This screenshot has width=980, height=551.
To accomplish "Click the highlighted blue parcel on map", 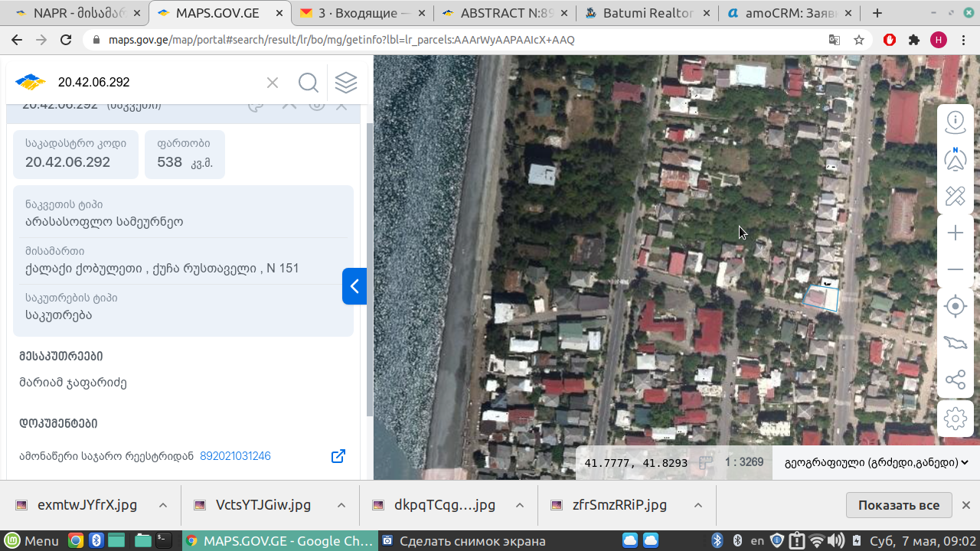I will click(821, 298).
